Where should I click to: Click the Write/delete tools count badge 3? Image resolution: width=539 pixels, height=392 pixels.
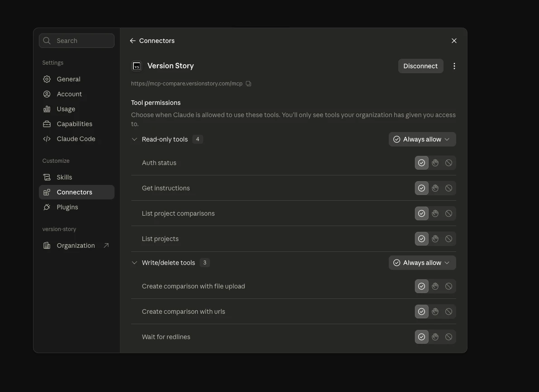[205, 263]
